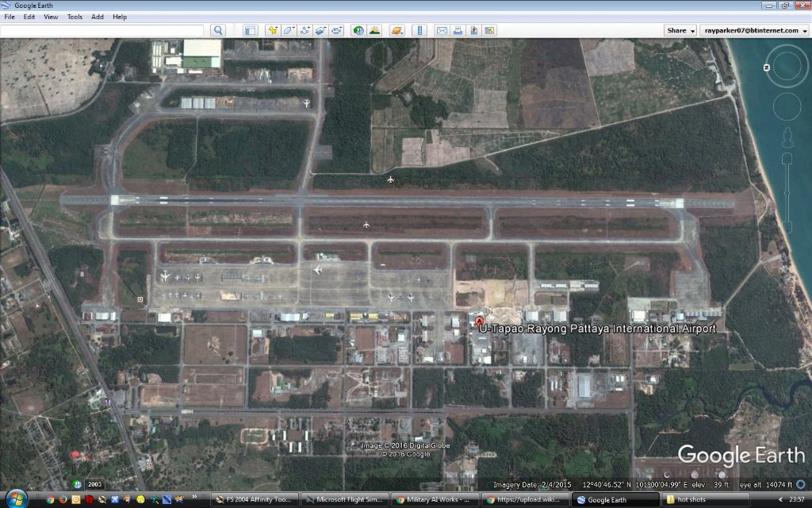The height and width of the screenshot is (508, 812).
Task: Add an image overlay
Action: 320,30
